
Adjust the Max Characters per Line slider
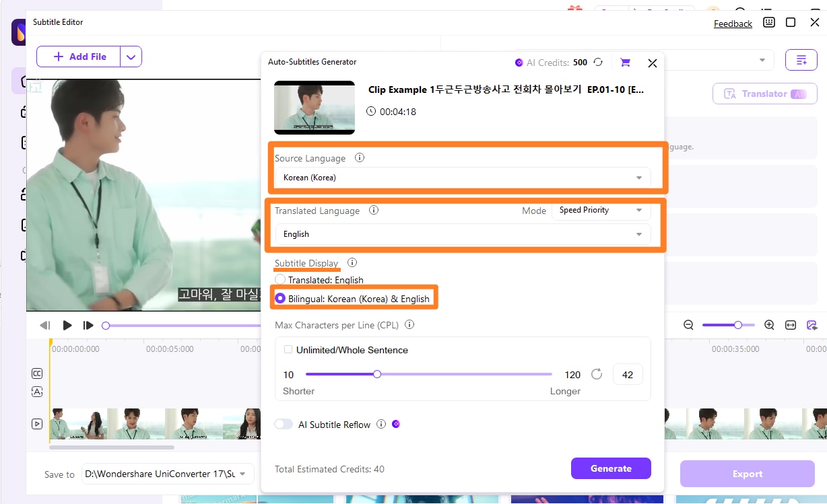(x=377, y=374)
